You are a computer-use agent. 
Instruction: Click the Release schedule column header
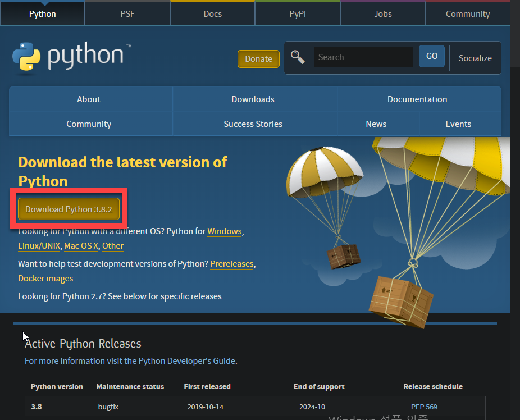(433, 386)
